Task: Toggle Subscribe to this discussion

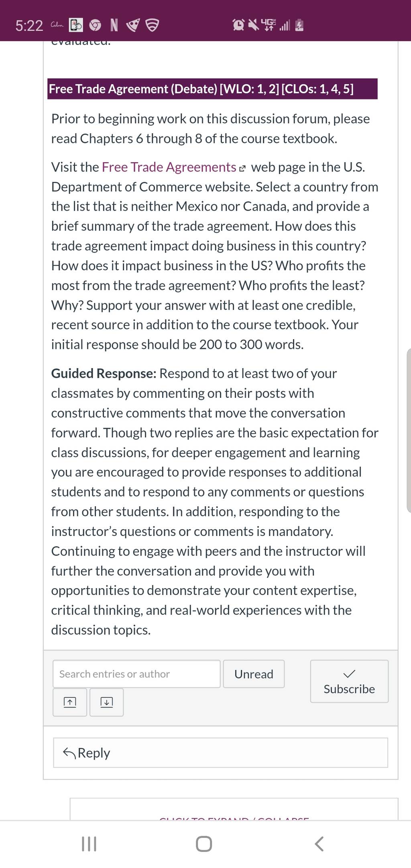Action: [349, 681]
